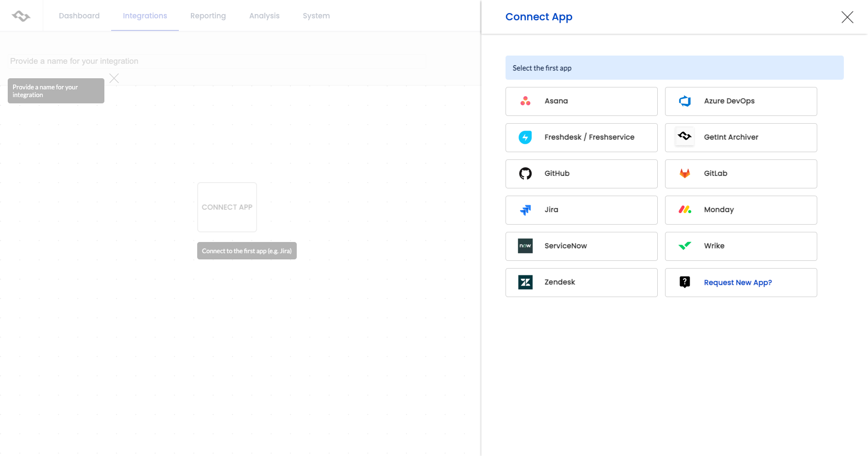
Task: Select the Asana app label
Action: pos(556,101)
